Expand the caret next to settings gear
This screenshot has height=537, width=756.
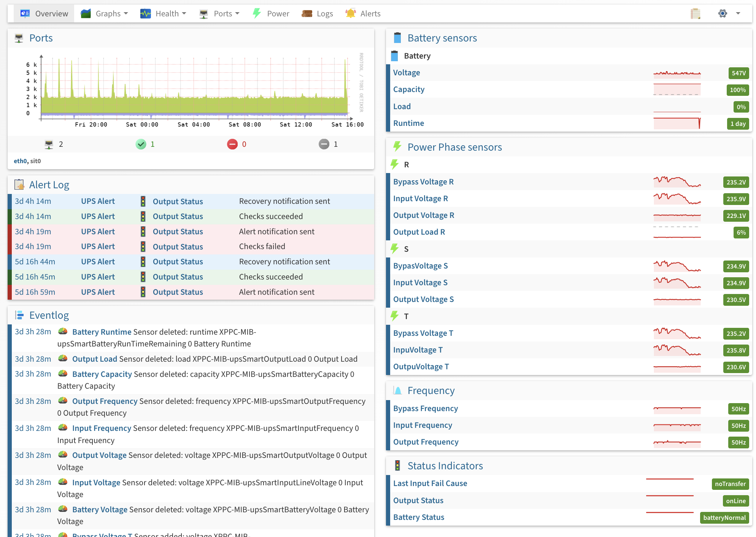(738, 14)
